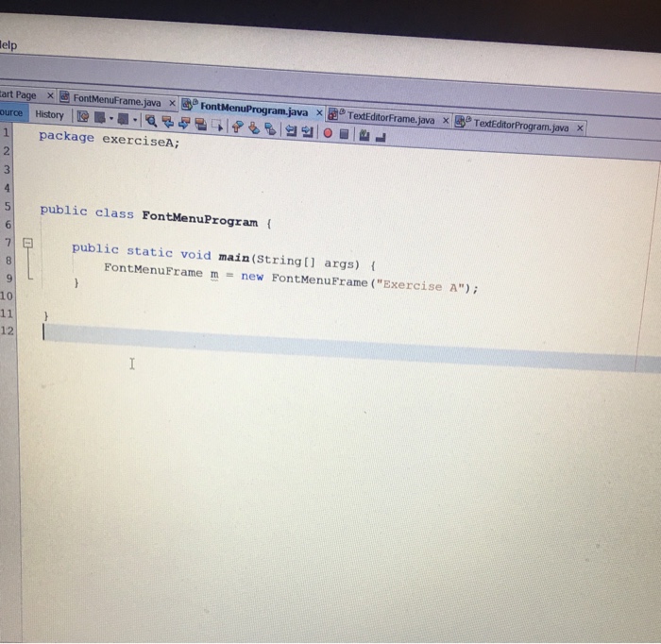Click line number 5 in gutter
The width and height of the screenshot is (661, 644).
(x=8, y=206)
